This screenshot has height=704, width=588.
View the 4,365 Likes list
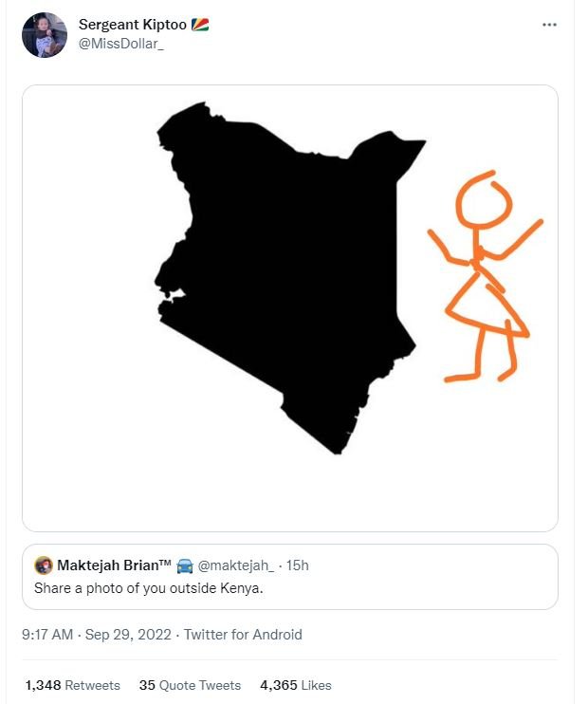point(295,685)
